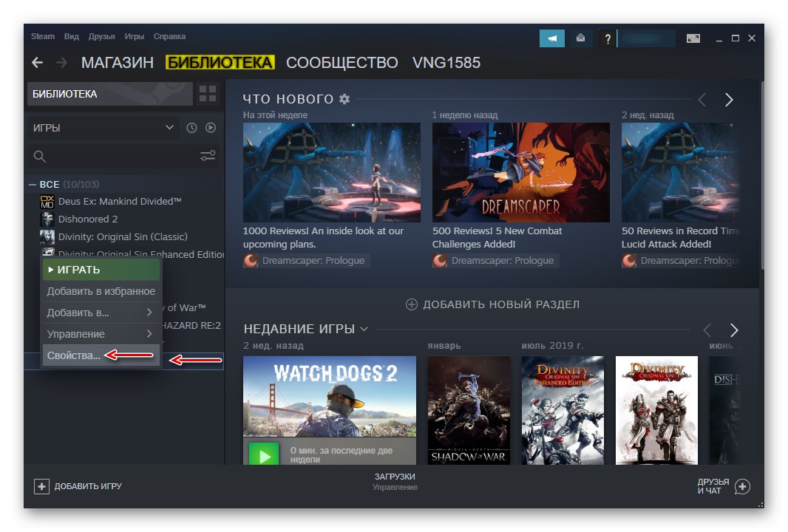Open the What's New settings gear
This screenshot has width=788, height=532.
[x=344, y=98]
